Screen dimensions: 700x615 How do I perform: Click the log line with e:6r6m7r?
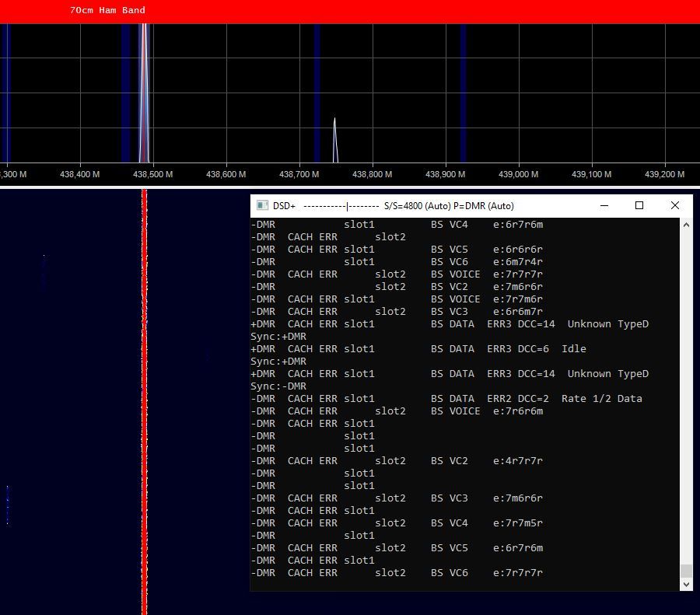point(397,312)
